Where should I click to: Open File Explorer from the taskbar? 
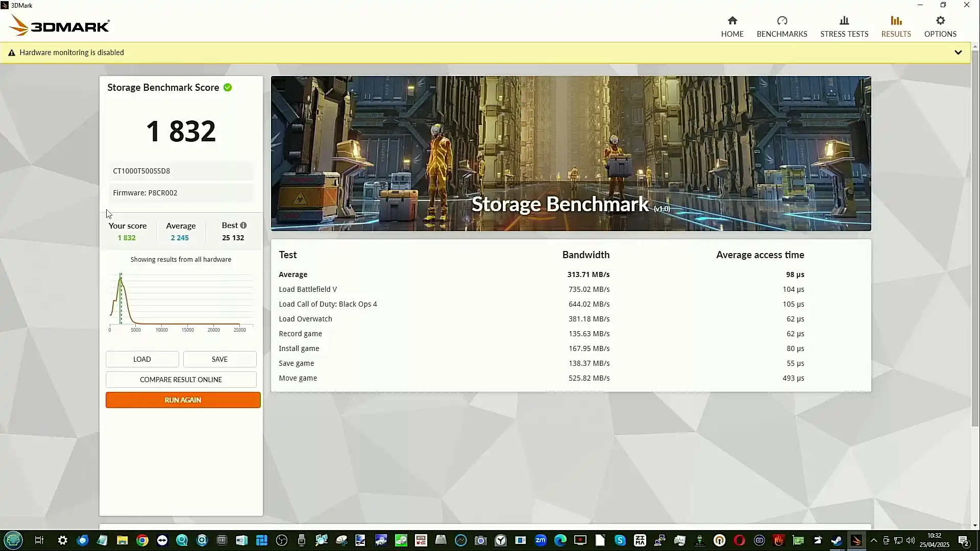click(122, 540)
